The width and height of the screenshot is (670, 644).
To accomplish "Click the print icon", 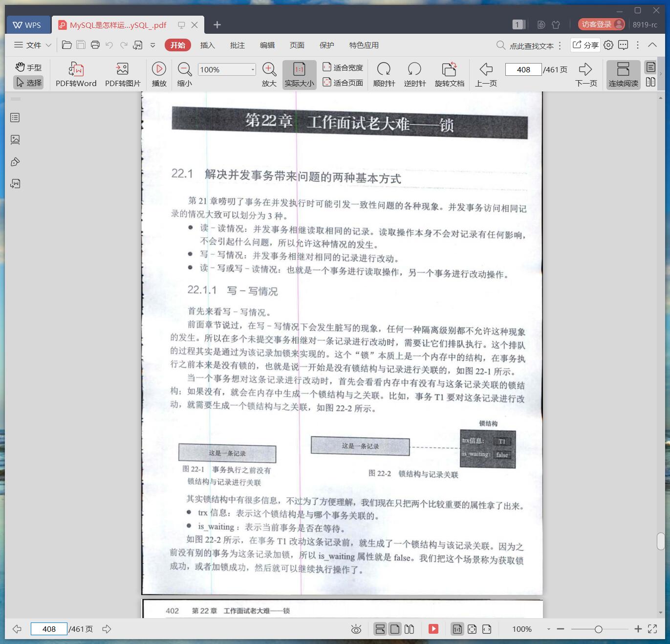I will tap(95, 45).
